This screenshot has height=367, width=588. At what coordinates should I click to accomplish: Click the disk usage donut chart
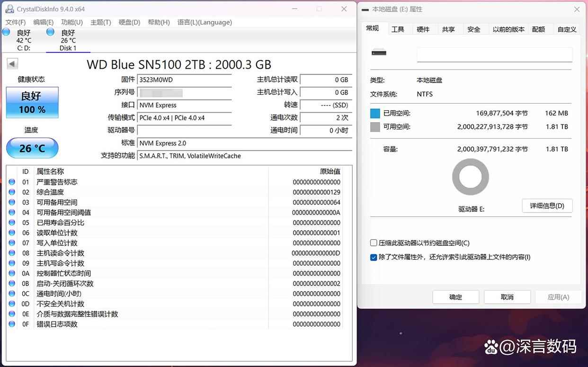point(470,177)
